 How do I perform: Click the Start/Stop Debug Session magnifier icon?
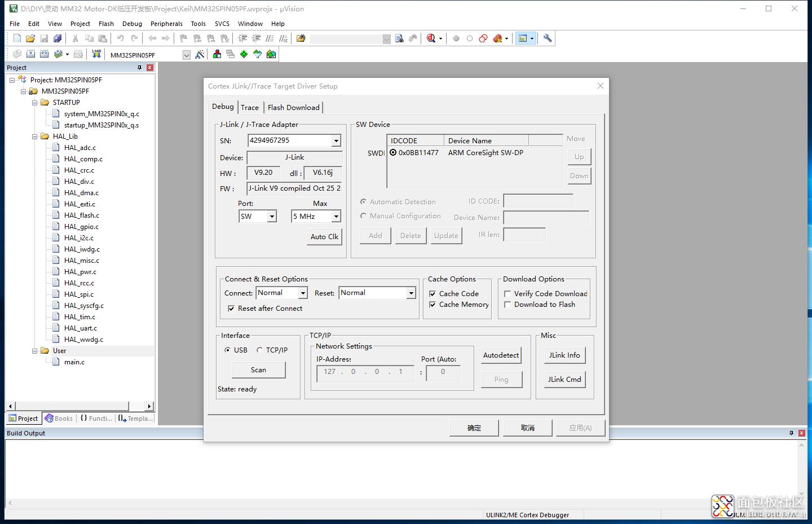click(431, 38)
